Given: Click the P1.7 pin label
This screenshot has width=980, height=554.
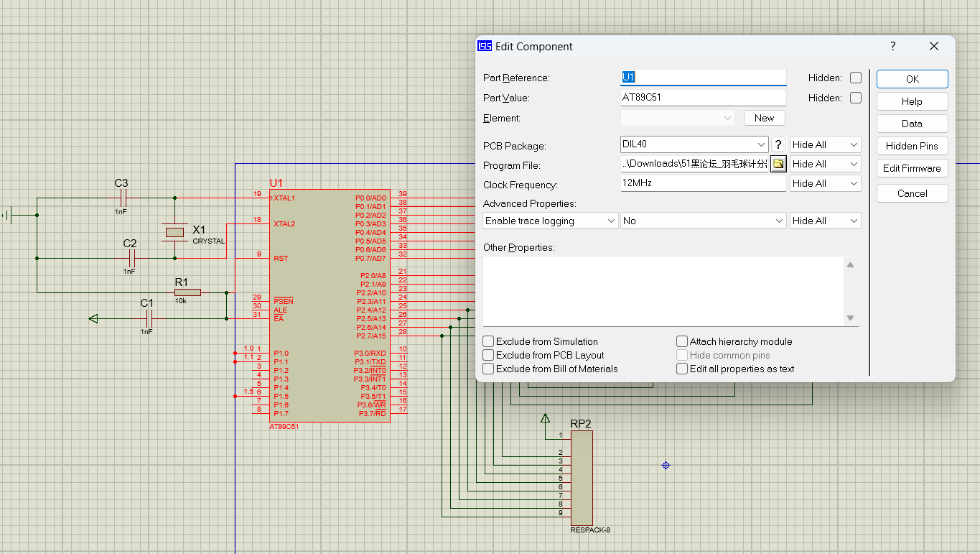Looking at the screenshot, I should coord(281,413).
